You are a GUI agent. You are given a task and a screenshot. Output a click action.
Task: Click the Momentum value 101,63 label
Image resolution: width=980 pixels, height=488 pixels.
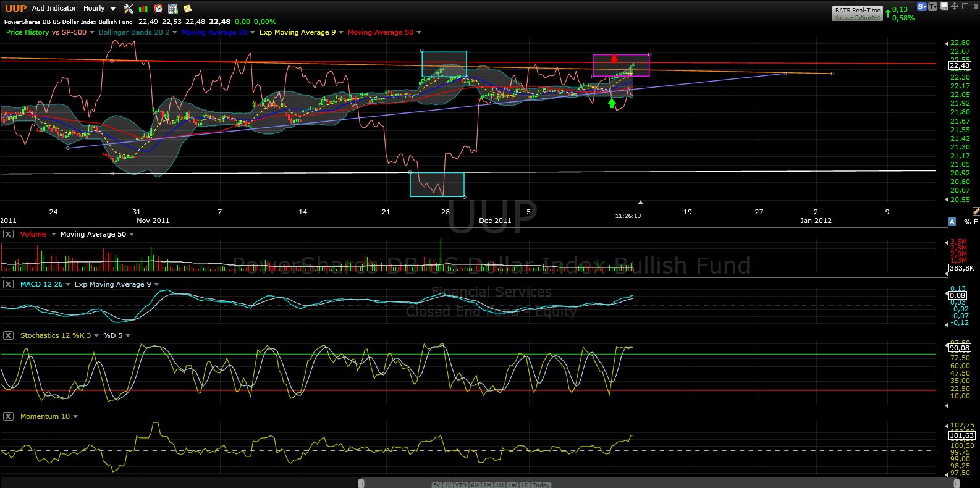[961, 435]
